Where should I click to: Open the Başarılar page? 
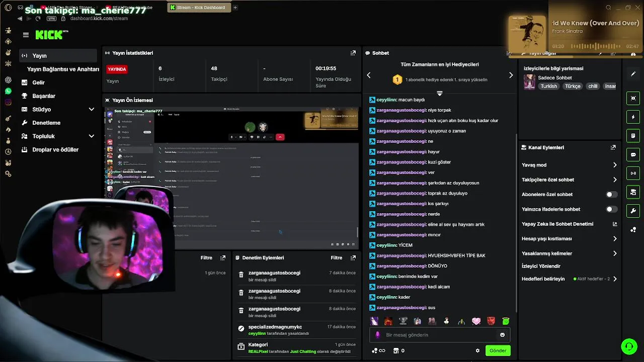(x=44, y=96)
